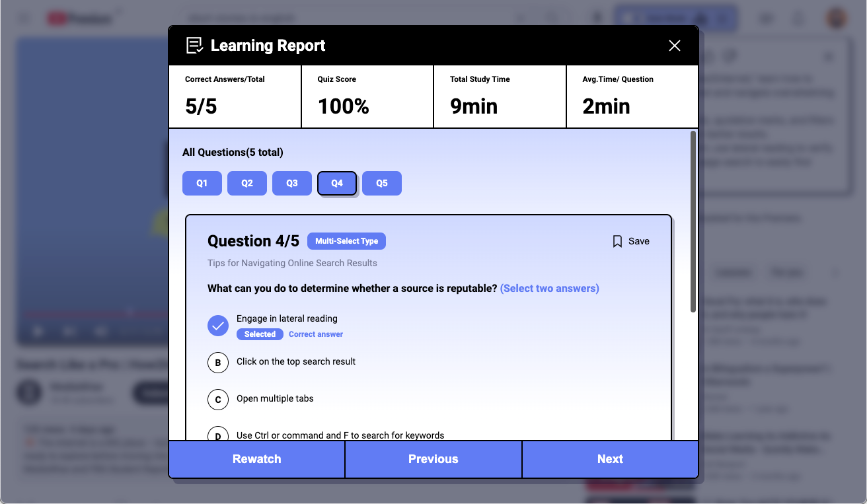Image resolution: width=867 pixels, height=504 pixels.
Task: Click the video progress bar behind dialog
Action: pos(93,312)
